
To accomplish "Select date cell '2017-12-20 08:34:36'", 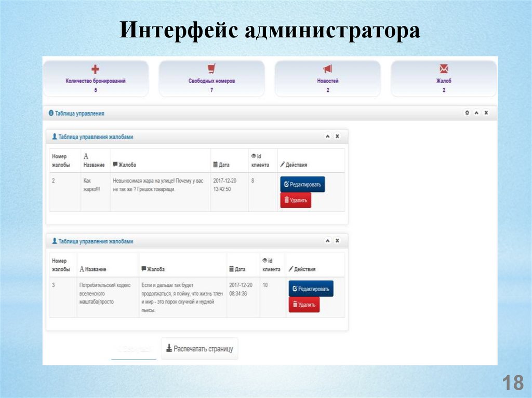I will coord(241,289).
